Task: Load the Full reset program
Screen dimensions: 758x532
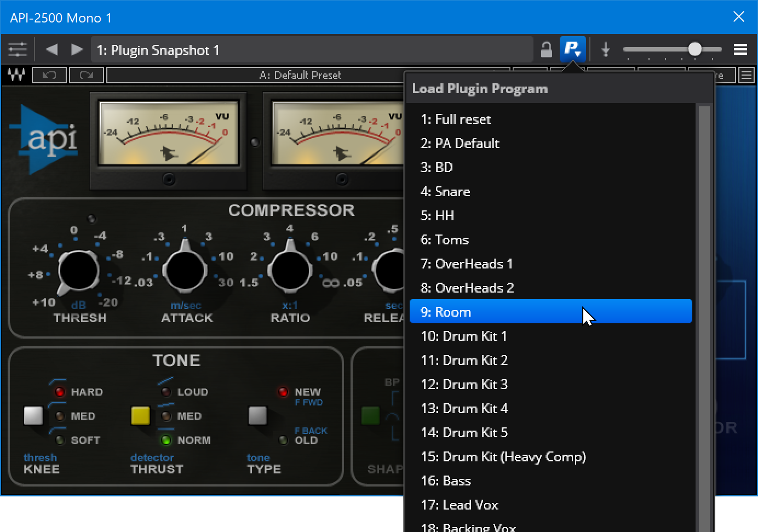Action: [551, 119]
